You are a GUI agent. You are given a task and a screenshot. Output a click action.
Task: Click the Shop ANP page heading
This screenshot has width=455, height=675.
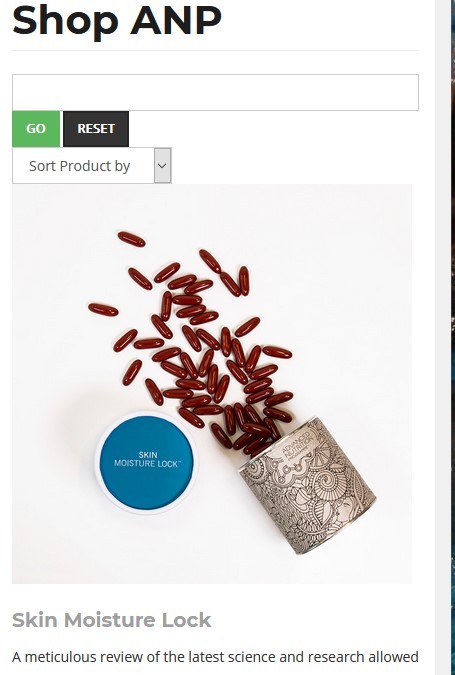[117, 19]
